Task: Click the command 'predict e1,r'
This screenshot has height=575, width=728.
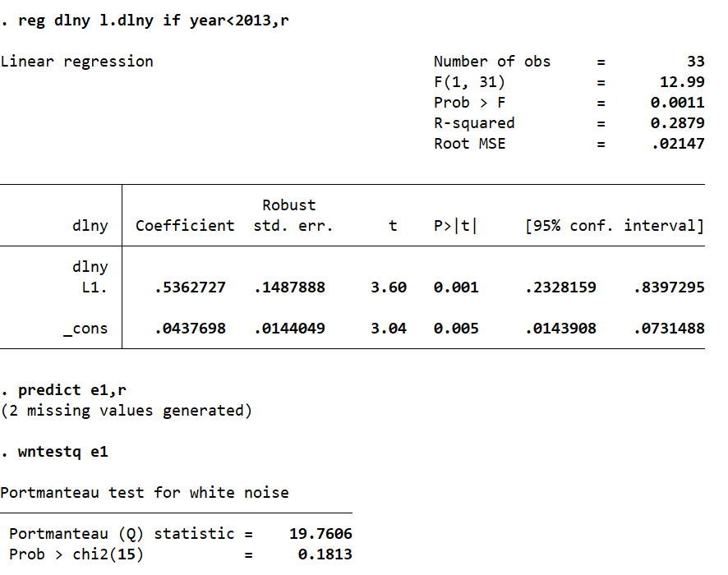Action: (72, 390)
